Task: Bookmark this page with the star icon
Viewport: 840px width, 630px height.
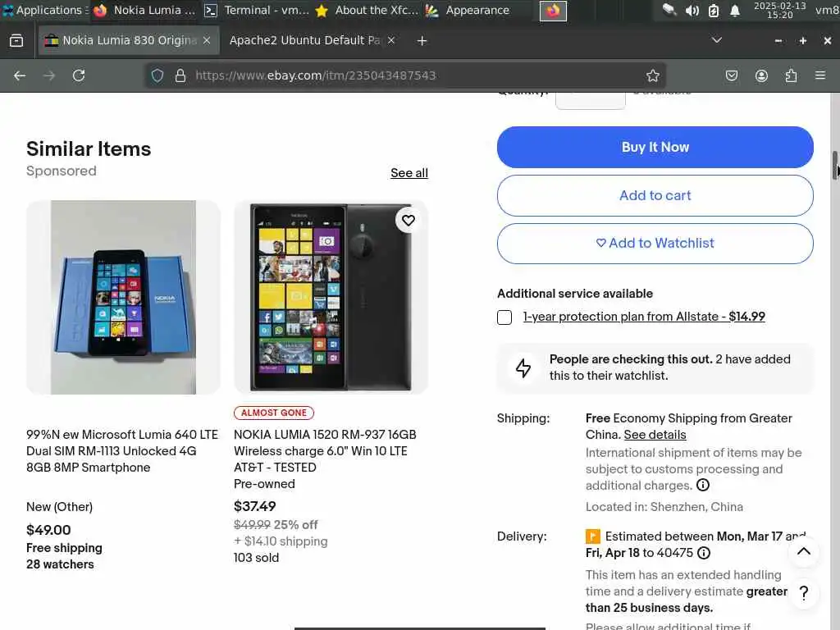Action: (x=652, y=75)
